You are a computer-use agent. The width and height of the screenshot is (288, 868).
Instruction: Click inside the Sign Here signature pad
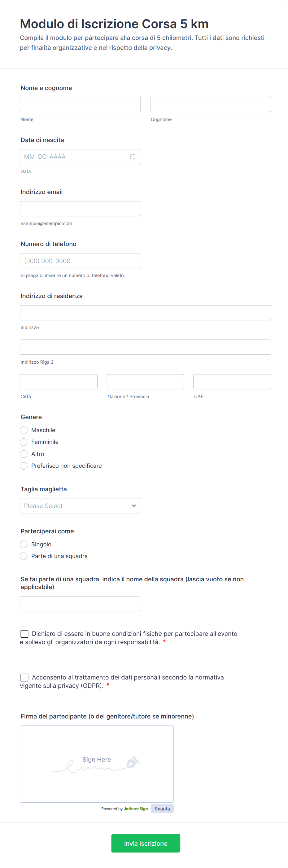(x=97, y=764)
